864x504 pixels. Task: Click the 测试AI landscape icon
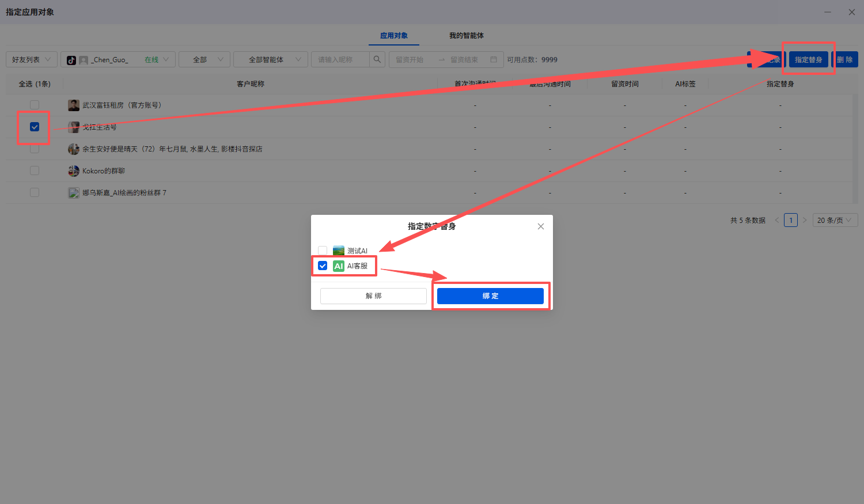coord(339,251)
